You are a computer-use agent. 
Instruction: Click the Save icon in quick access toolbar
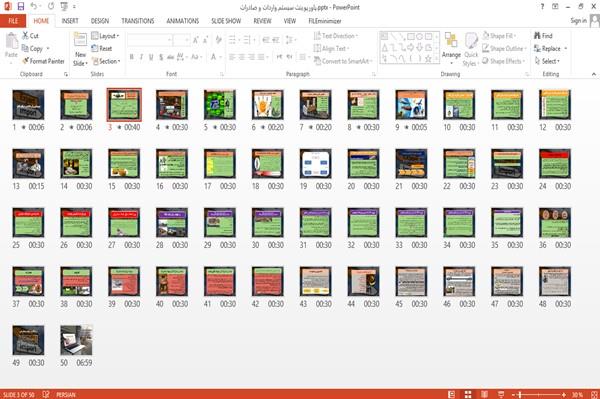(21, 6)
